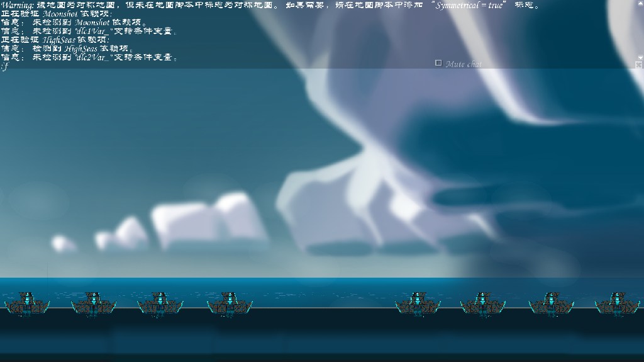Click the line mentioning "dlc2Var_"
This screenshot has height=362, width=644.
89,57
